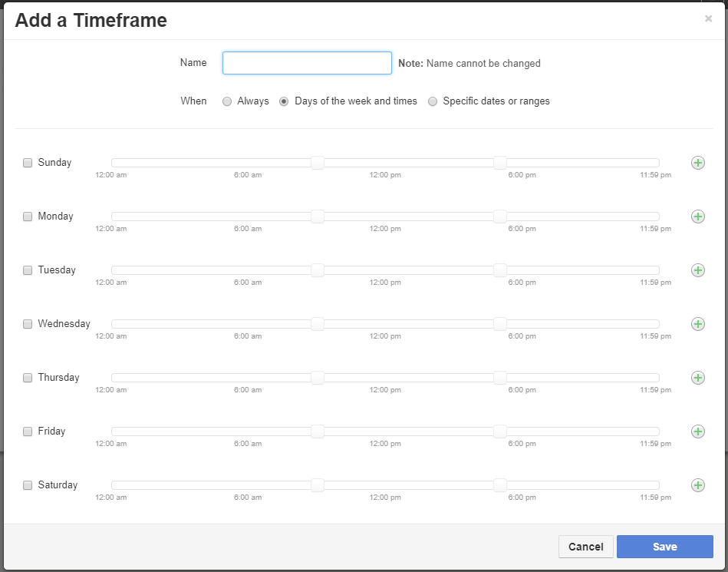Add a time range to Friday
728x572 pixels.
point(698,431)
